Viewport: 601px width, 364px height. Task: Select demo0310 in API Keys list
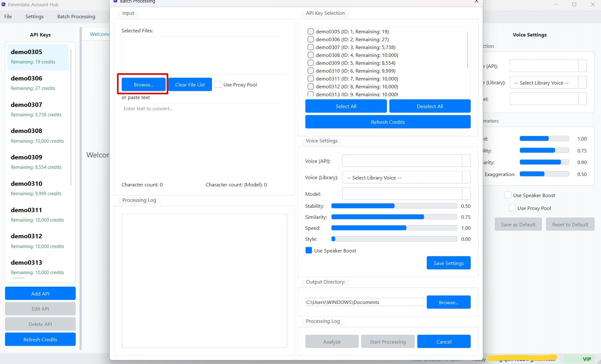coord(37,189)
